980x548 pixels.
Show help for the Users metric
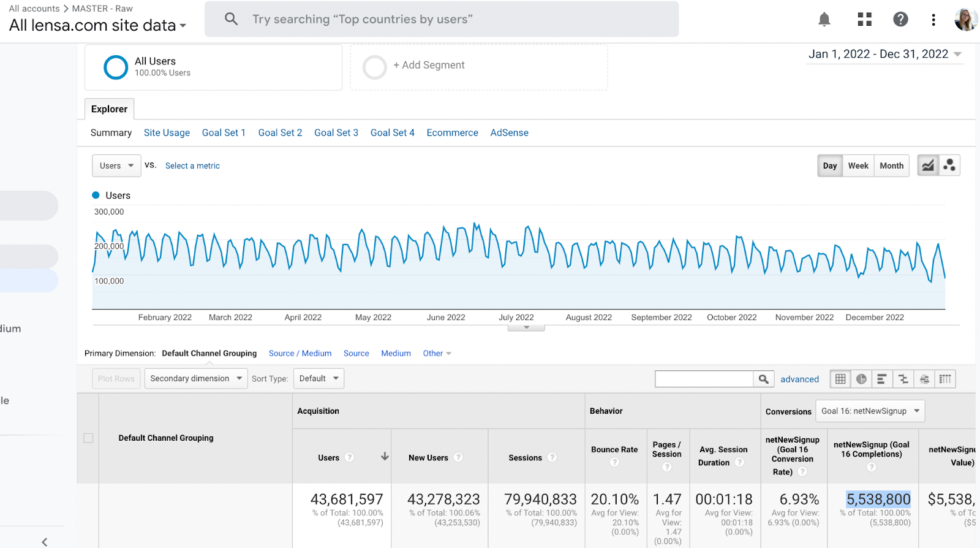[x=349, y=457]
